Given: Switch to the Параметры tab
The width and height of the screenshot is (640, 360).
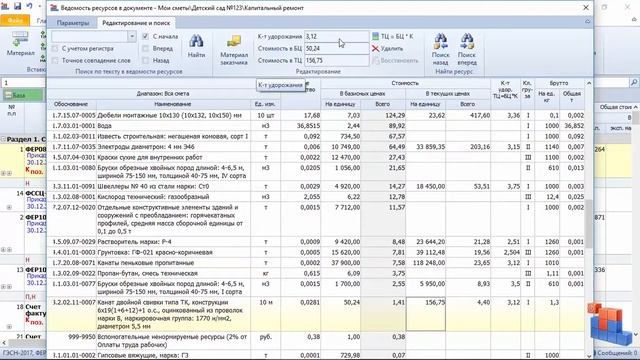Looking at the screenshot, I should pos(73,23).
